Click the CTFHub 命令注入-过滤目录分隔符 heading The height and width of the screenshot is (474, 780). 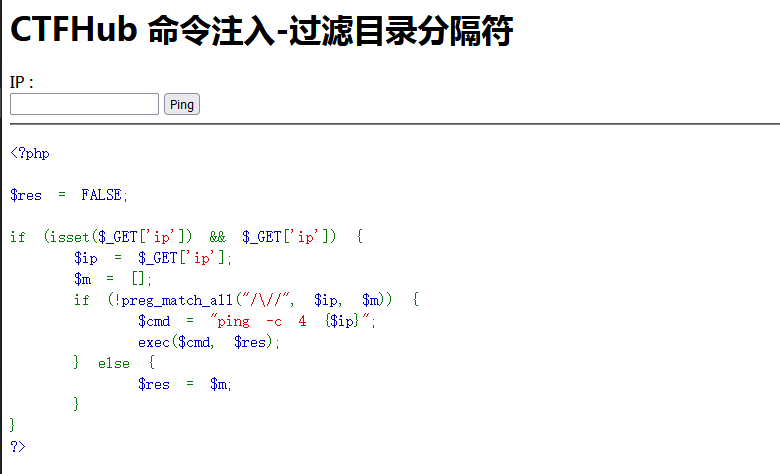point(261,30)
